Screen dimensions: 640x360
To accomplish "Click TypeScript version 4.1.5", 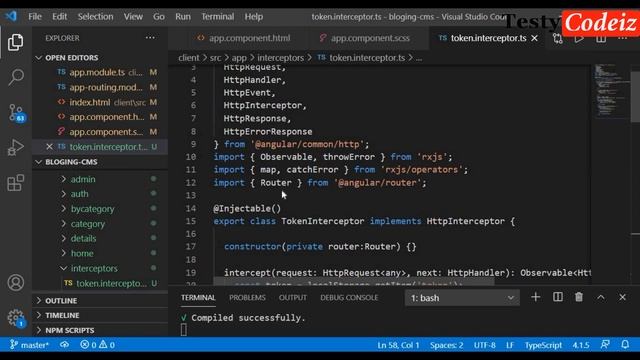I will pyautogui.click(x=580, y=345).
